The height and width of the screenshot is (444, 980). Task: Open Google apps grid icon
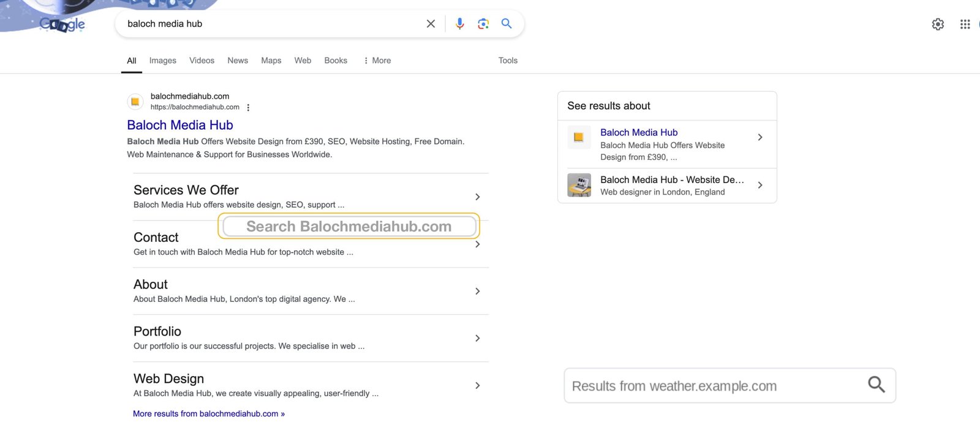pyautogui.click(x=965, y=24)
